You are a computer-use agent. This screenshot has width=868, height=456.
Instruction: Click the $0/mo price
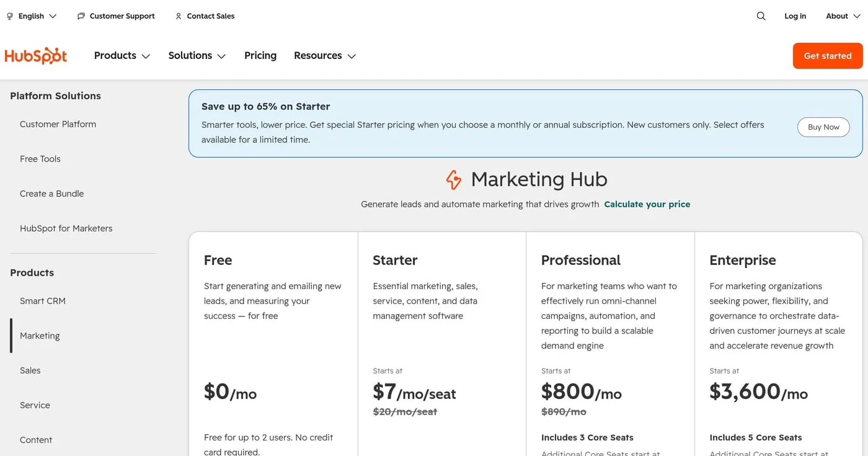(230, 392)
